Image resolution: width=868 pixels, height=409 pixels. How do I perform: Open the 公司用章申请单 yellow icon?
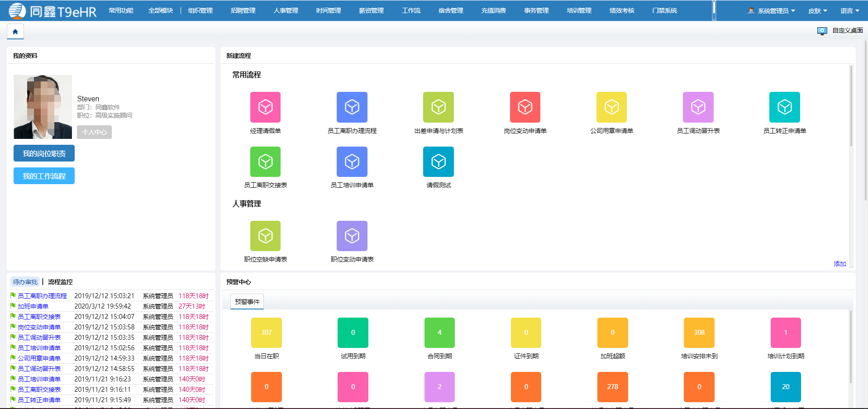click(x=611, y=107)
